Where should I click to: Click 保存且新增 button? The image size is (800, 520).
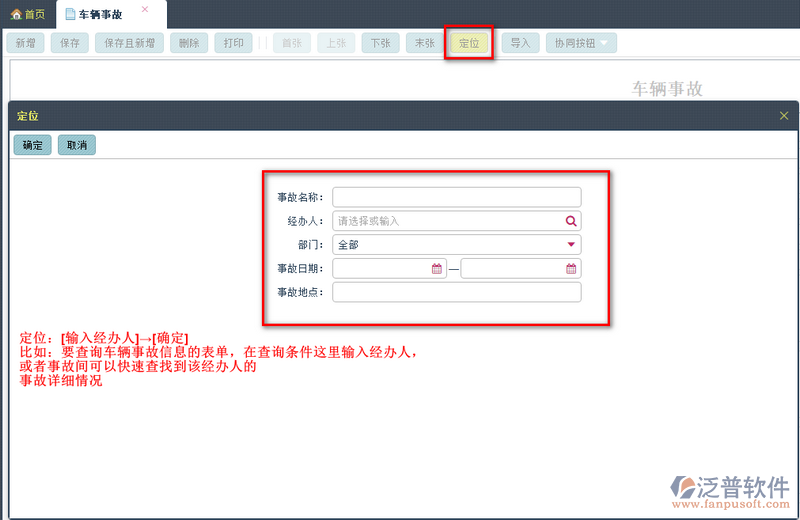[x=130, y=43]
